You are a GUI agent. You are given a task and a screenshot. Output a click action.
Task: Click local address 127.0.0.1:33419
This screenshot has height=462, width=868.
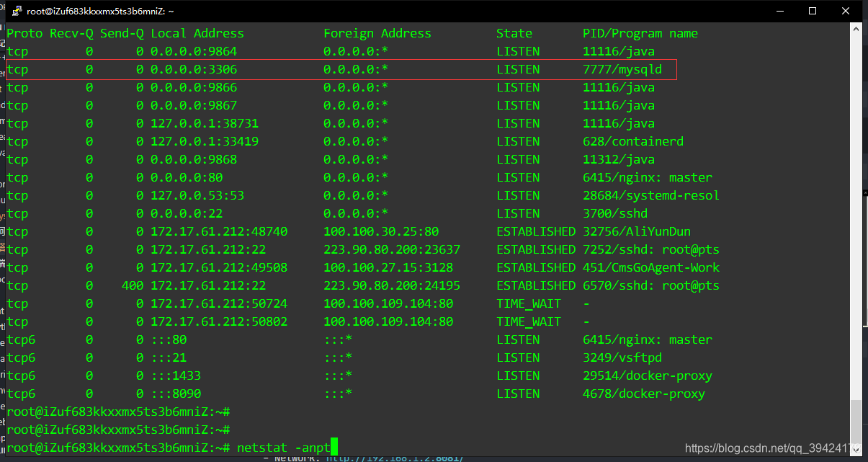[205, 141]
